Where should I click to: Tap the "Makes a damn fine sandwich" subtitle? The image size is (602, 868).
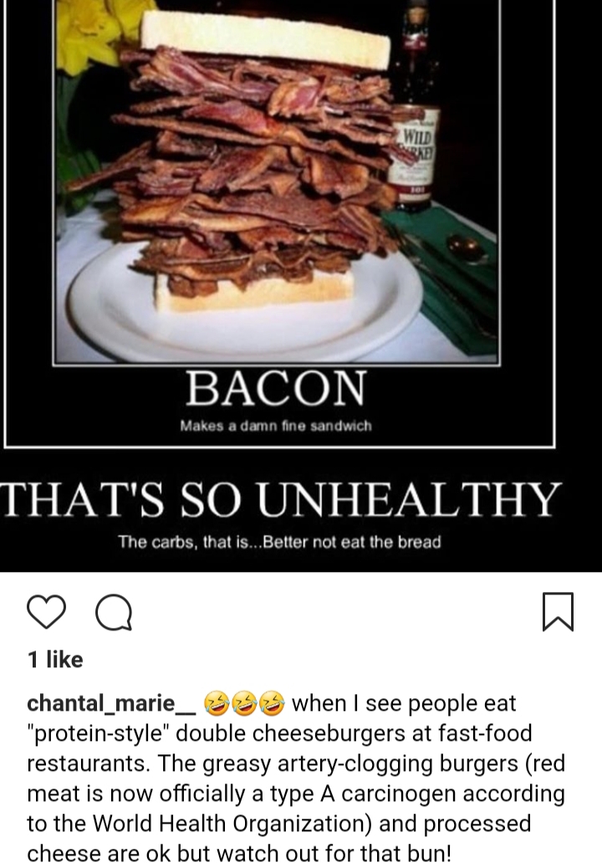[276, 426]
